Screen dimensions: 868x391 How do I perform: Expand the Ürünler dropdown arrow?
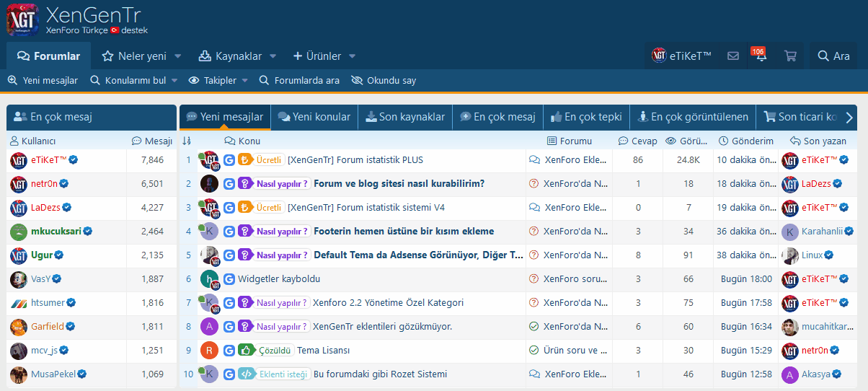352,56
